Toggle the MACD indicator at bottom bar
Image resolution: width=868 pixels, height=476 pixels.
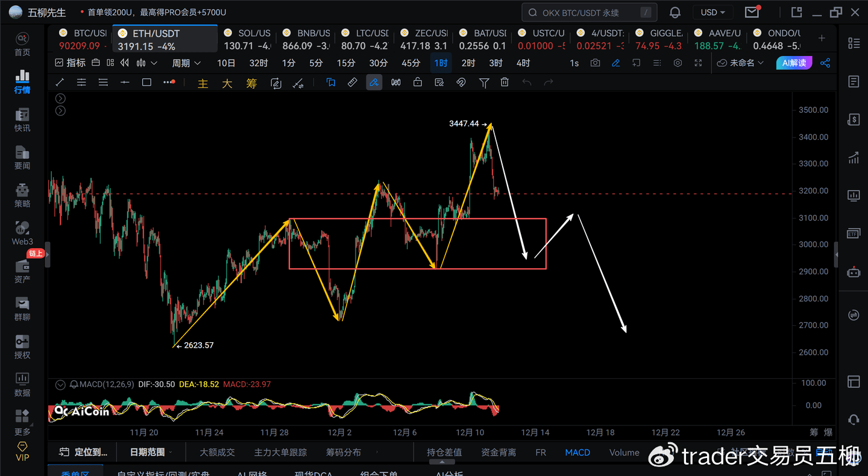coord(577,452)
